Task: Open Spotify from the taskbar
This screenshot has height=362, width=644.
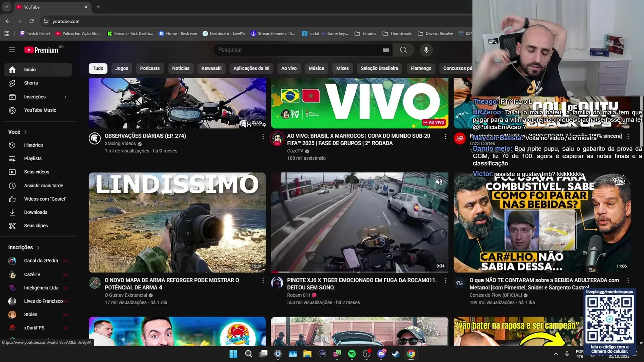Action: 352,354
